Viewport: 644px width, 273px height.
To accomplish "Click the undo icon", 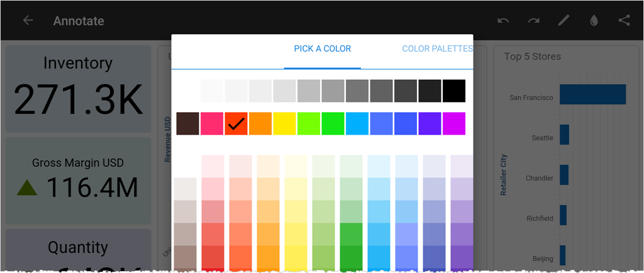I will [x=503, y=21].
